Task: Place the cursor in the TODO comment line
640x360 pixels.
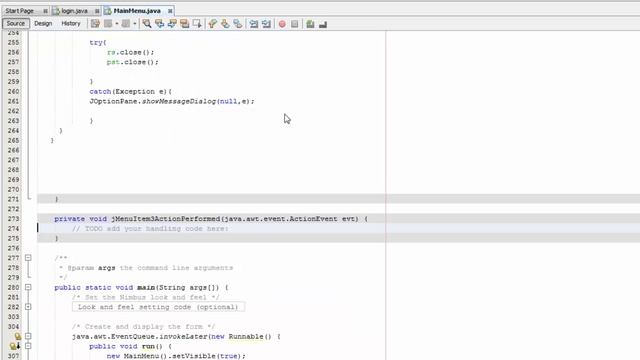Action: [150, 229]
